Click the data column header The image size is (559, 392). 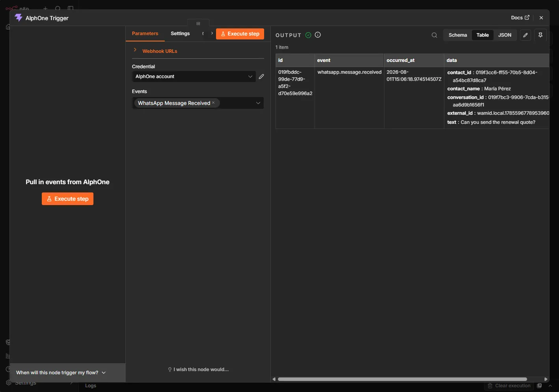coord(497,60)
